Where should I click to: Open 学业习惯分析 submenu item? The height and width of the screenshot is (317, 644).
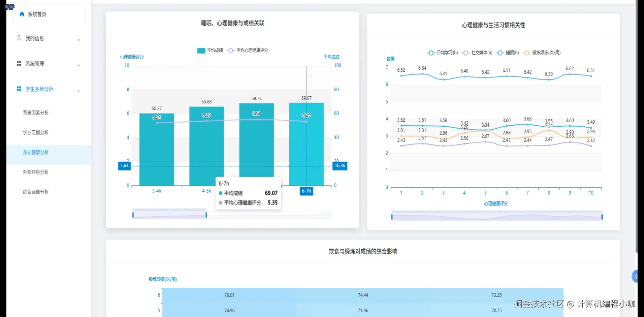(36, 132)
